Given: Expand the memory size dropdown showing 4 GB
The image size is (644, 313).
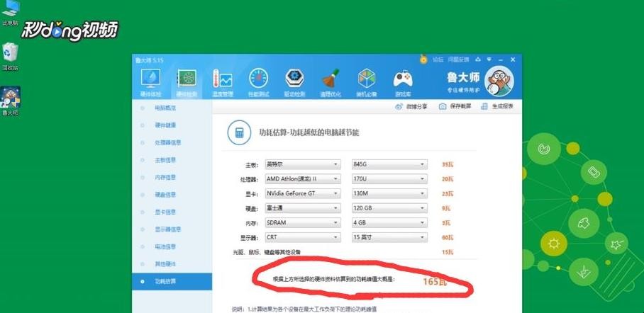Looking at the screenshot, I should [389, 223].
